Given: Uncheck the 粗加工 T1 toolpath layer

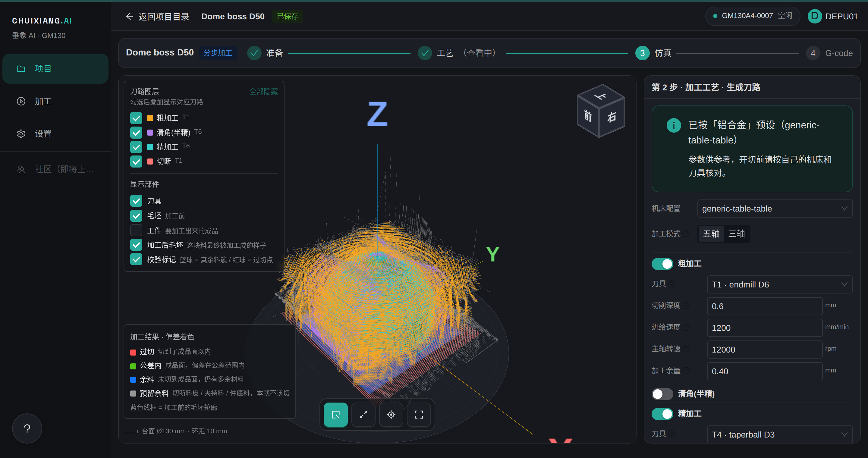Looking at the screenshot, I should (x=136, y=118).
